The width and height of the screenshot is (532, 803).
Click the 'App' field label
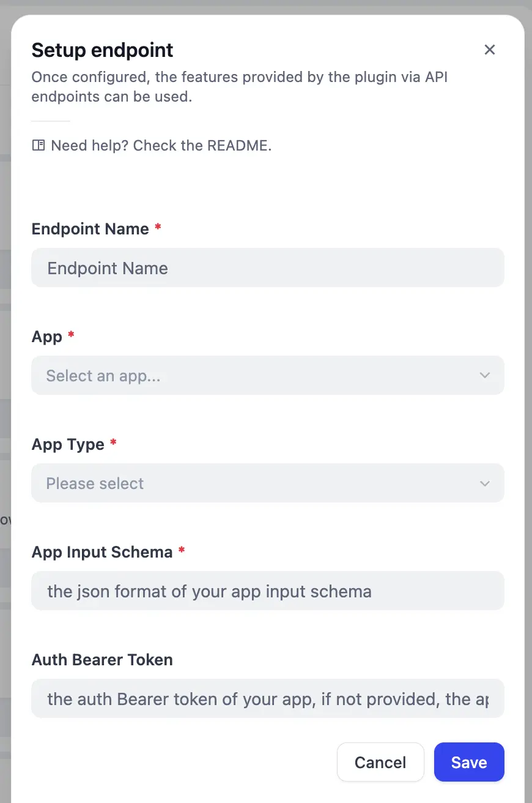point(47,337)
